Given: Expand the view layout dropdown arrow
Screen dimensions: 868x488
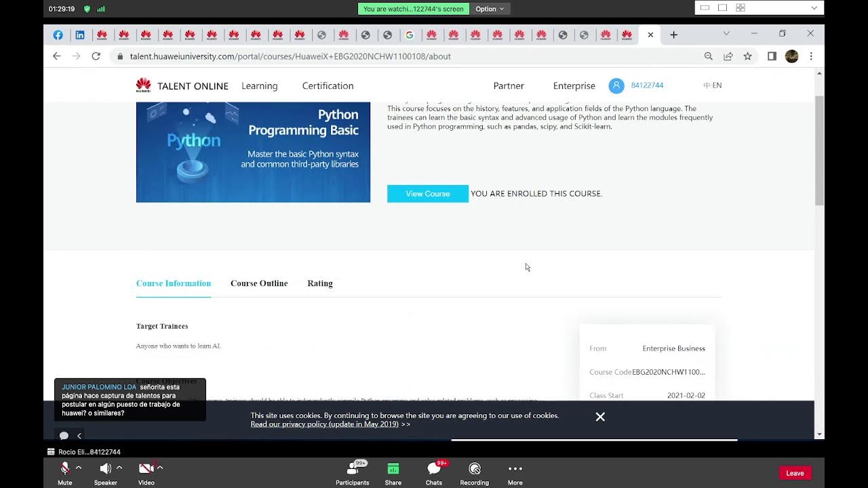Looking at the screenshot, I should point(814,8).
